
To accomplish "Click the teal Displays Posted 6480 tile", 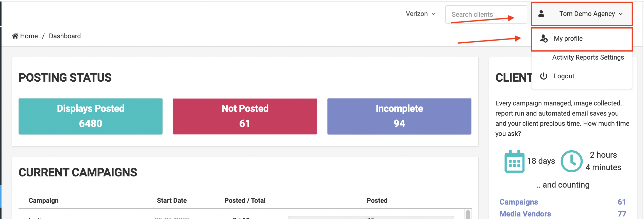I will (x=91, y=116).
